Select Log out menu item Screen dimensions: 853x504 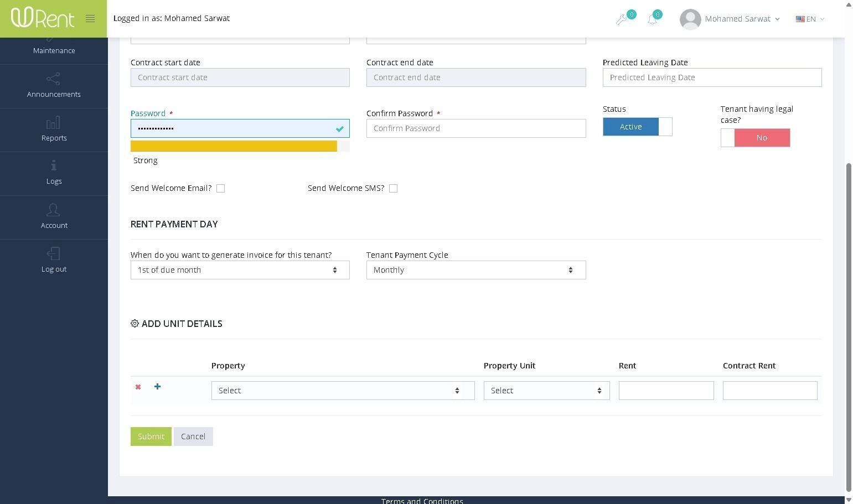[54, 261]
